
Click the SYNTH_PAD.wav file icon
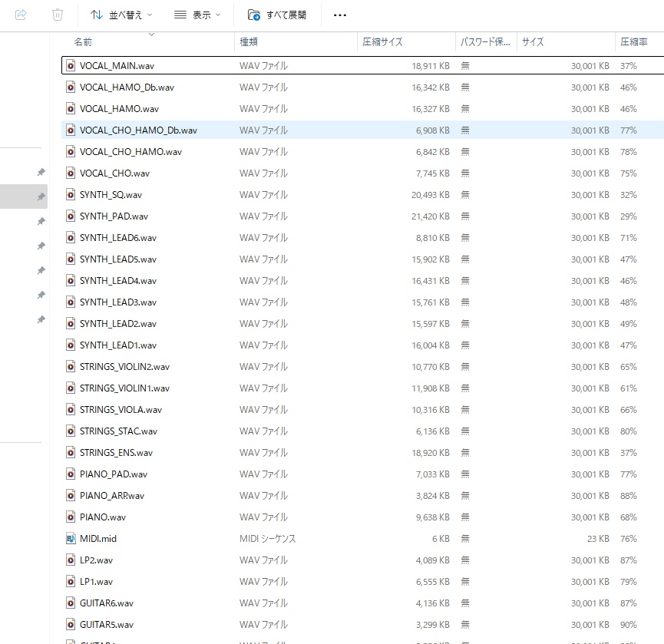pyautogui.click(x=71, y=216)
